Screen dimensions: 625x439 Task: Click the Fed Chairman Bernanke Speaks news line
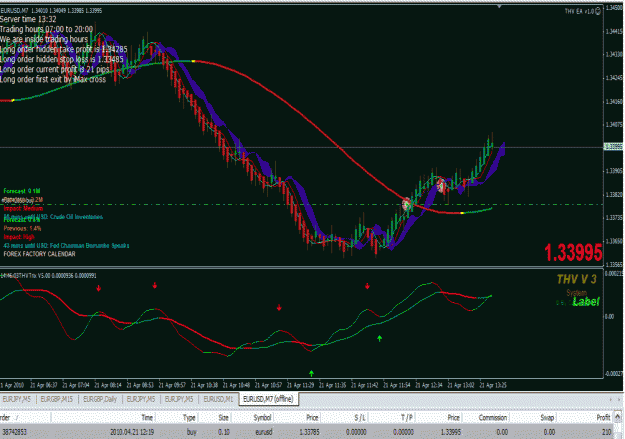tap(66, 246)
